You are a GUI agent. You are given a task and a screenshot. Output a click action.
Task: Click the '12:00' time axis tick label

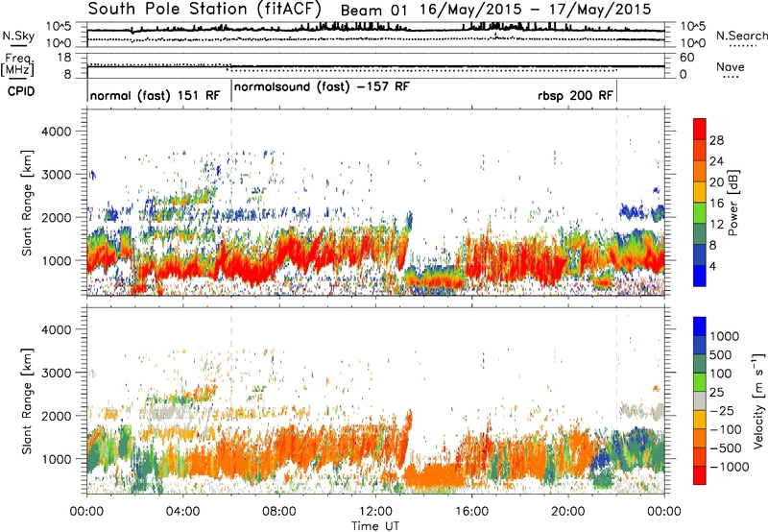(x=375, y=512)
